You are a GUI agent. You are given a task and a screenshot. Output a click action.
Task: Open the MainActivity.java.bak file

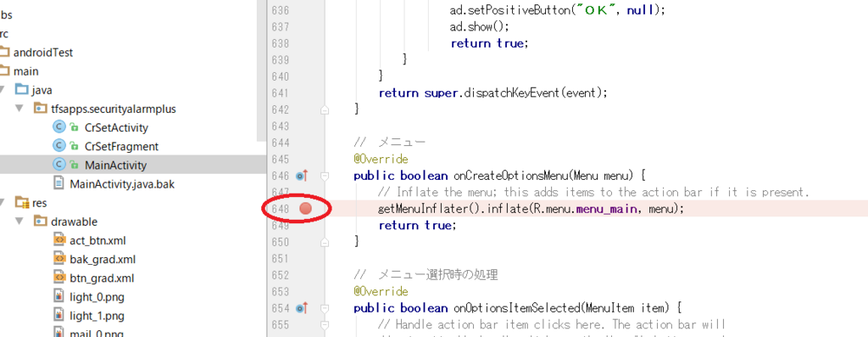point(122,184)
